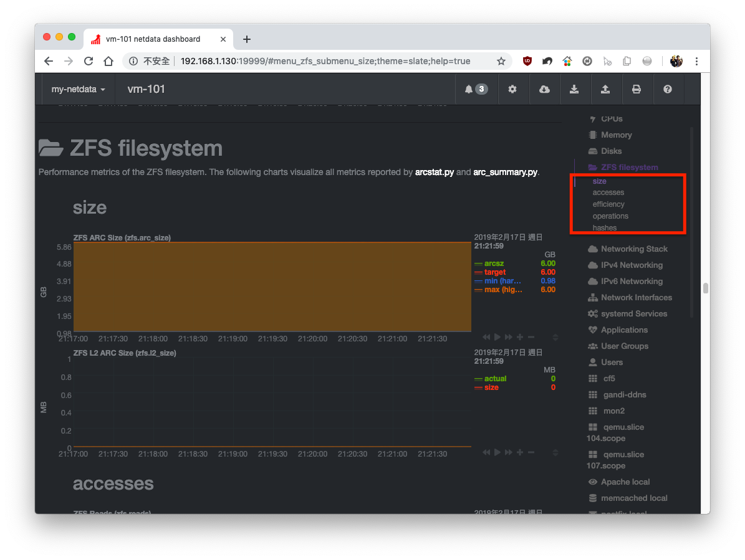
Task: Play the ZFS ARC Size chart
Action: click(497, 337)
